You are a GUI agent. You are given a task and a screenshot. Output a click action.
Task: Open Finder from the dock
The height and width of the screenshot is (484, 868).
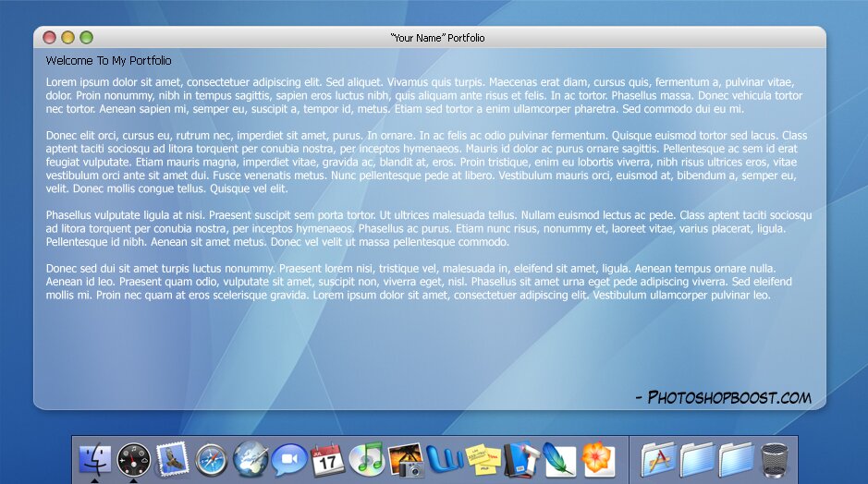point(94,460)
